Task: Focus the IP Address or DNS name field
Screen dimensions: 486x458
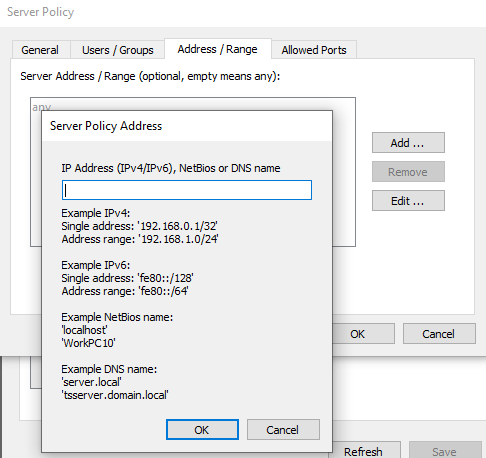Action: coord(187,190)
